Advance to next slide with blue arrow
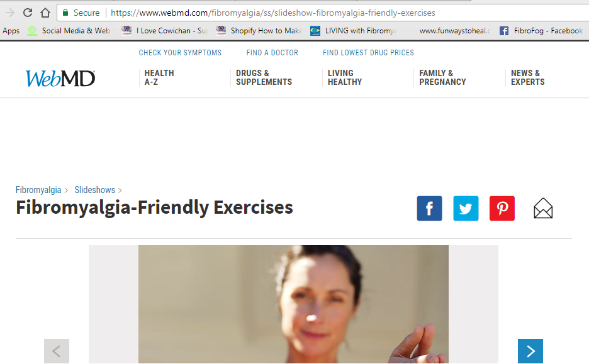The width and height of the screenshot is (589, 364). point(530,351)
